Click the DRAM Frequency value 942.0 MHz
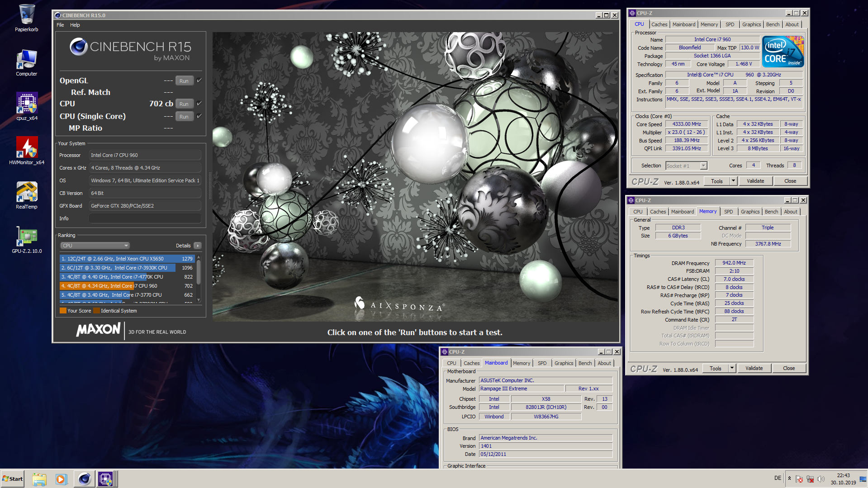Viewport: 868px width, 488px height. point(734,263)
